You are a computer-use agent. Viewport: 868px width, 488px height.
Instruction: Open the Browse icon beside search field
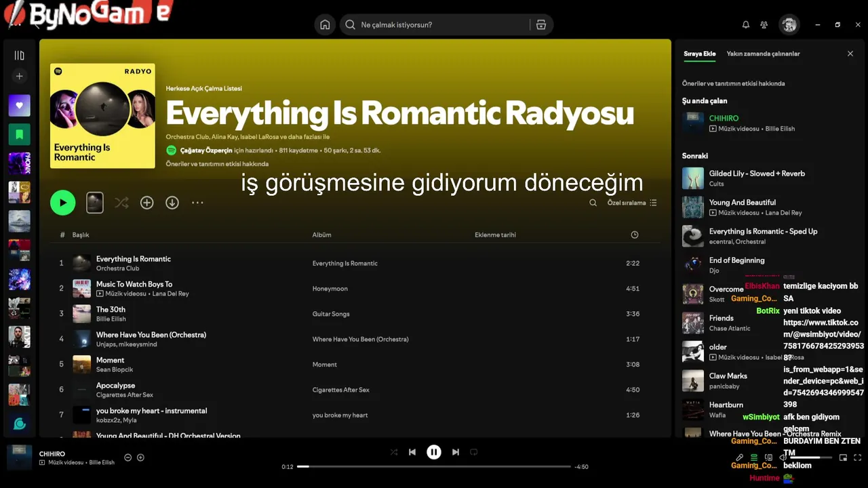(540, 25)
